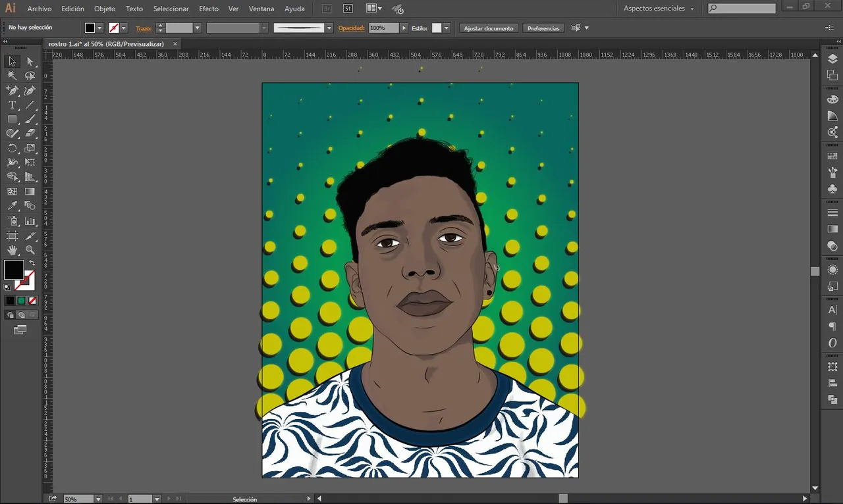Screen dimensions: 843x504
Task: Open the Stroke panel icon
Action: coord(832,213)
